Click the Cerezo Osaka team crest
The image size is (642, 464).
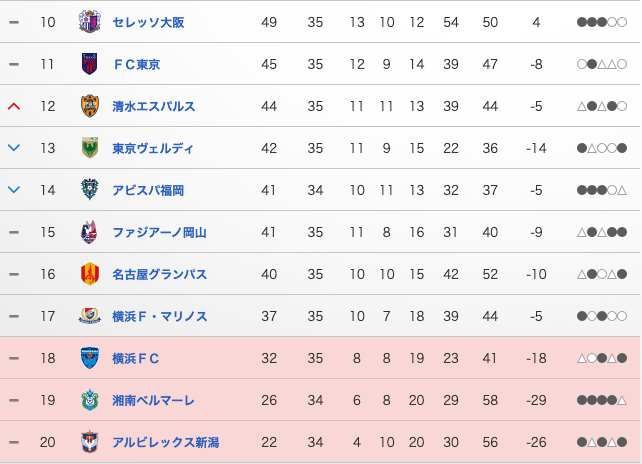pyautogui.click(x=90, y=22)
